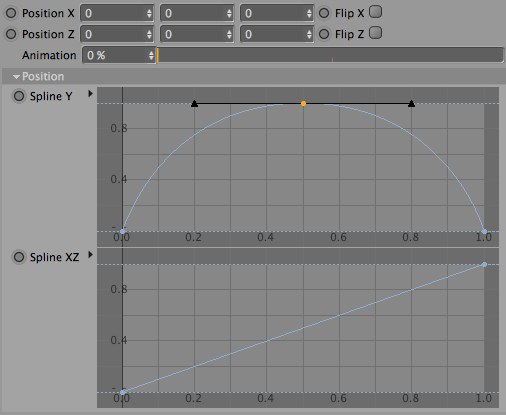This screenshot has height=415, width=506.
Task: Collapse the Position section
Action: 16,77
